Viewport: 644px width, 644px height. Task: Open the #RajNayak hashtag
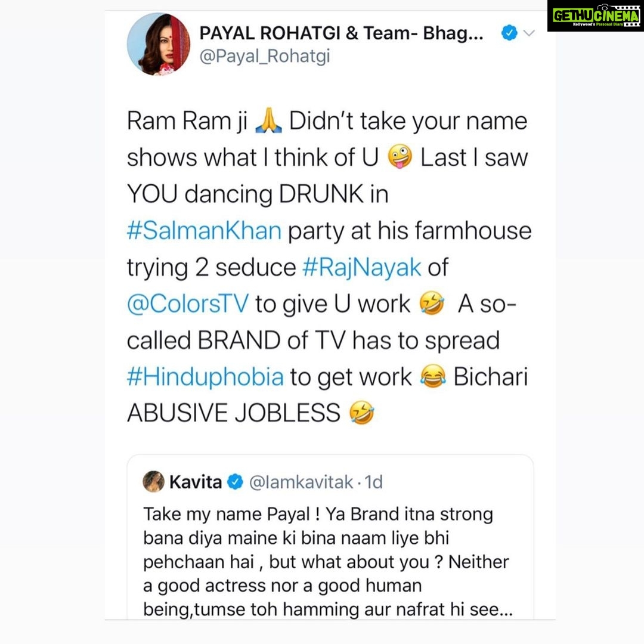(362, 267)
